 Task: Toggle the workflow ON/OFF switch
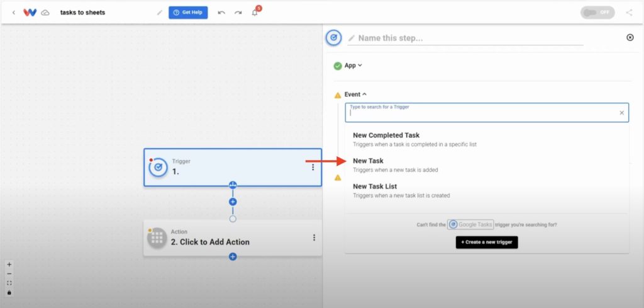click(597, 13)
